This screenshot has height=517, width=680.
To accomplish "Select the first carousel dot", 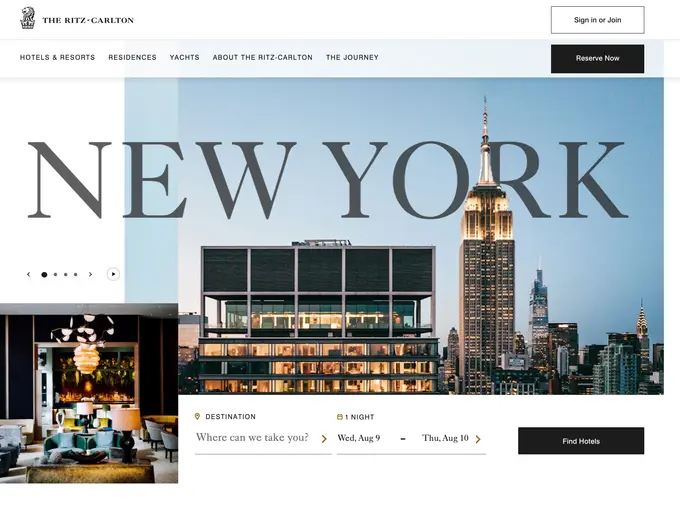I will pyautogui.click(x=44, y=275).
